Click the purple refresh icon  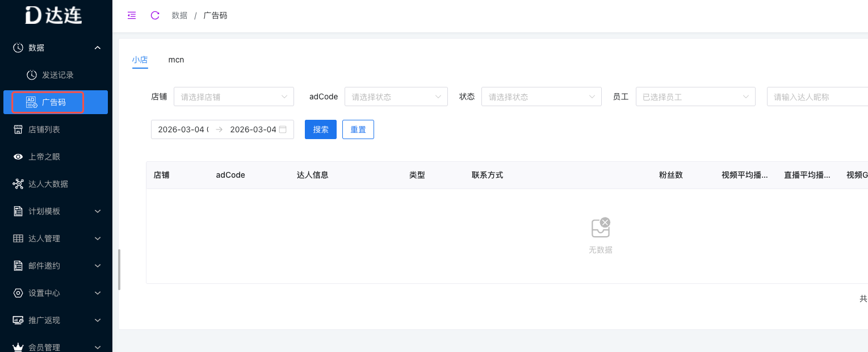coord(155,15)
